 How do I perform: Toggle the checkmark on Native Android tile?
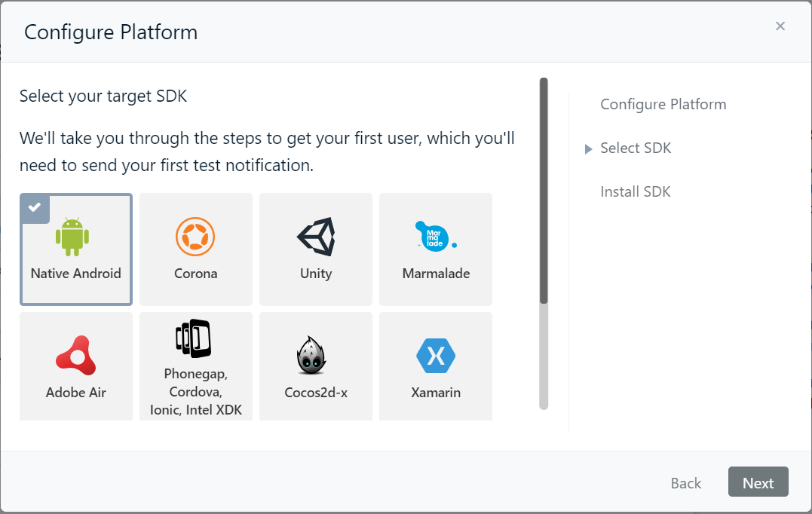coord(35,207)
